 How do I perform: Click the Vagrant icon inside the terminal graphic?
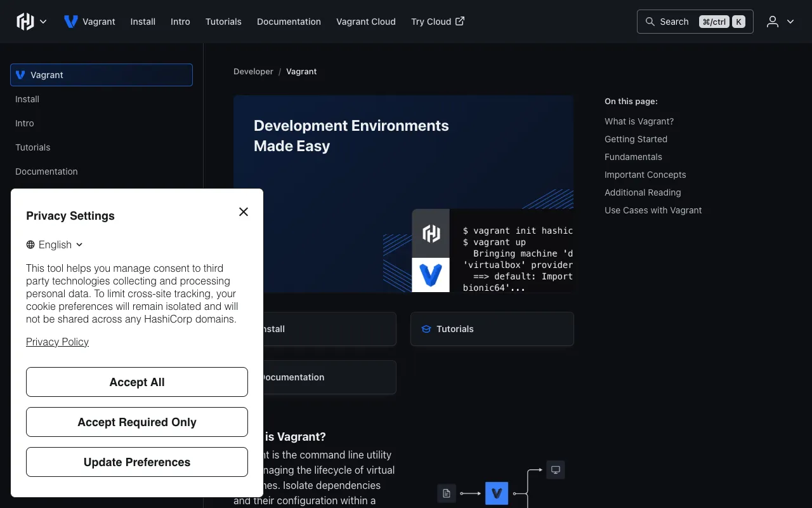point(431,276)
